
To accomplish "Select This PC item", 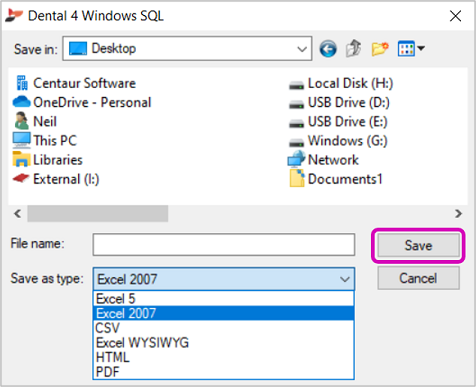I will coord(45,141).
